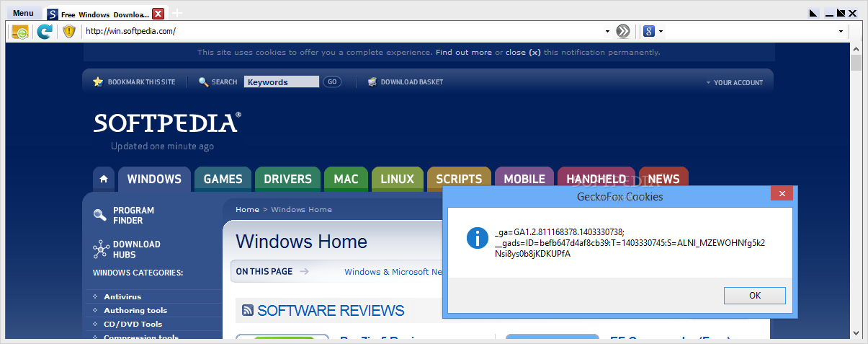Expand the address bar history dropdown
The image size is (868, 344).
coord(608,32)
